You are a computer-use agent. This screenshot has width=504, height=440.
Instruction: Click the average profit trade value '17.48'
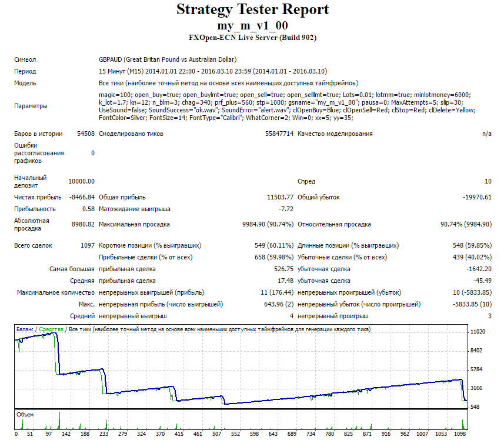285,281
